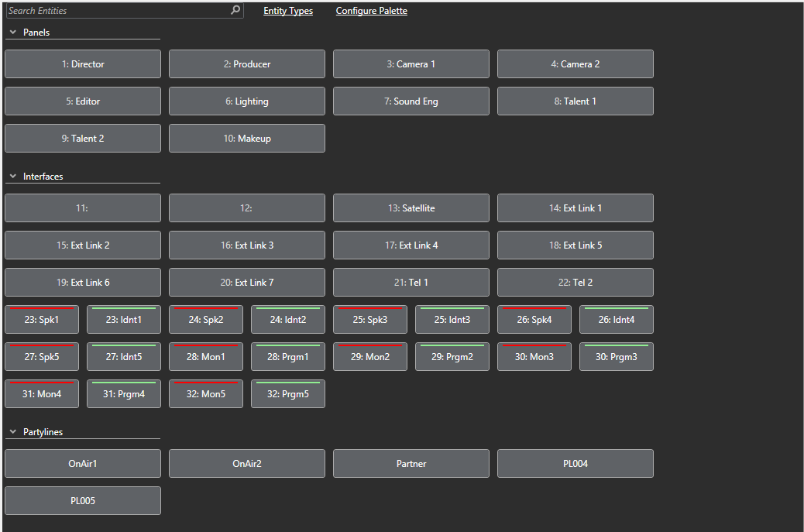
Task: Select the PL005 partyline
Action: (83, 501)
